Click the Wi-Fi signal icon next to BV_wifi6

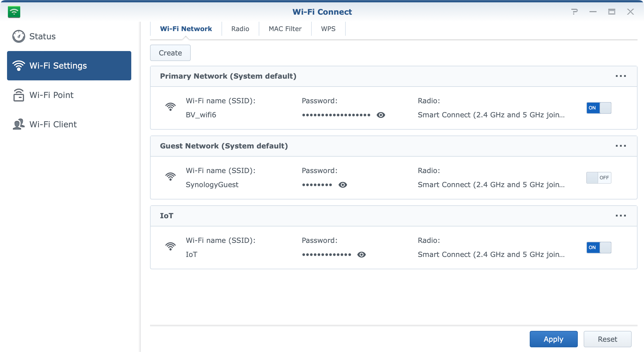(170, 107)
